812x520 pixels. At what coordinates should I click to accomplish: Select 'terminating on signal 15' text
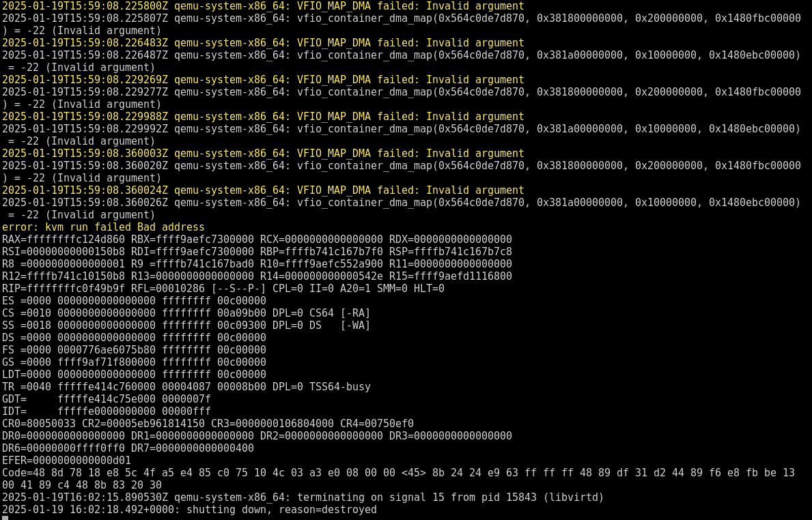[371, 497]
